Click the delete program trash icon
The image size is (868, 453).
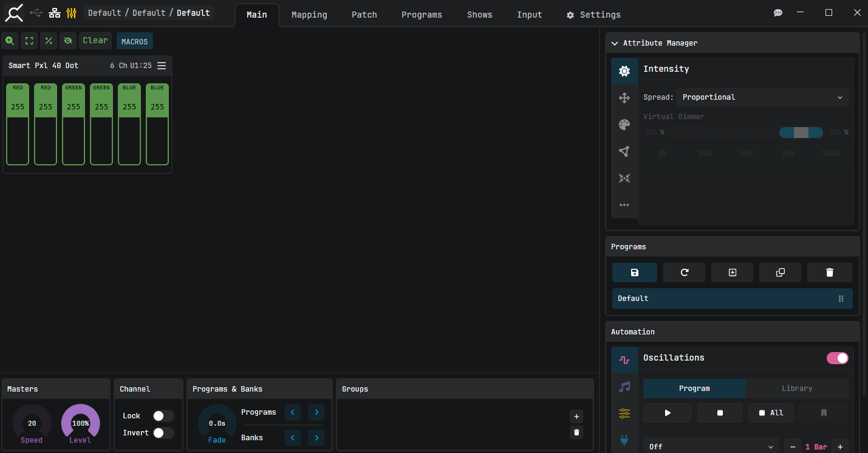(x=830, y=272)
